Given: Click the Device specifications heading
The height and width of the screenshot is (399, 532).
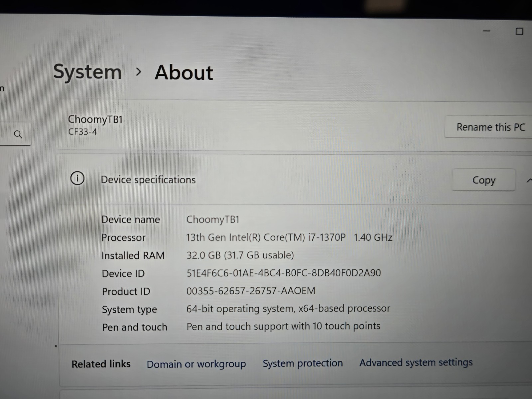Looking at the screenshot, I should [x=148, y=180].
